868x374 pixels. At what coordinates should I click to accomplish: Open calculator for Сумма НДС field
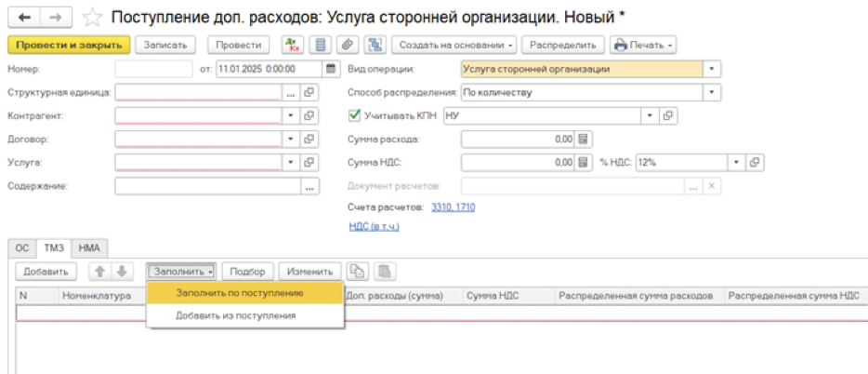pyautogui.click(x=584, y=162)
